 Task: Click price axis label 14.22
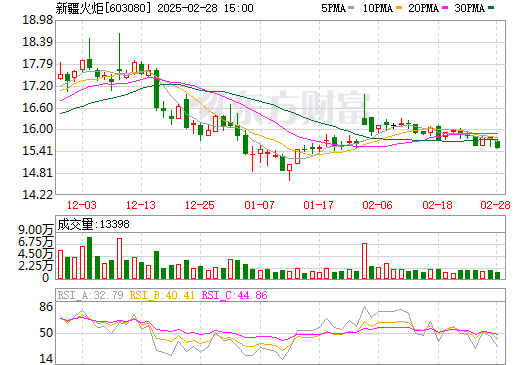coord(37,194)
